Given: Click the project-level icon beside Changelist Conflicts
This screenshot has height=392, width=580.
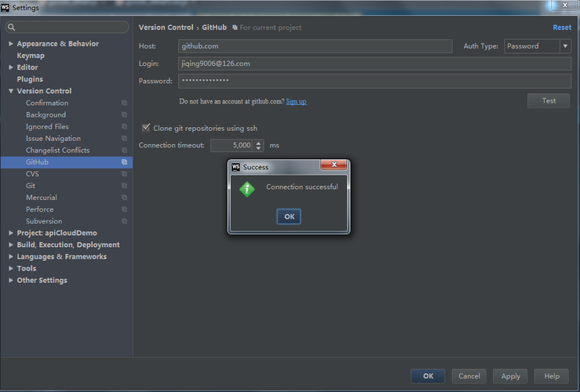Looking at the screenshot, I should point(124,151).
